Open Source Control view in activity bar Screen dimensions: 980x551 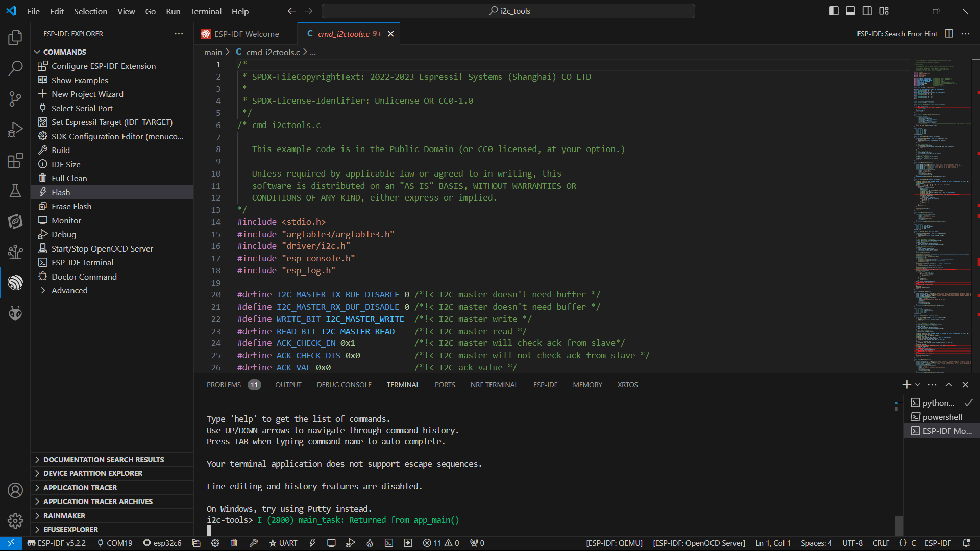click(x=15, y=98)
